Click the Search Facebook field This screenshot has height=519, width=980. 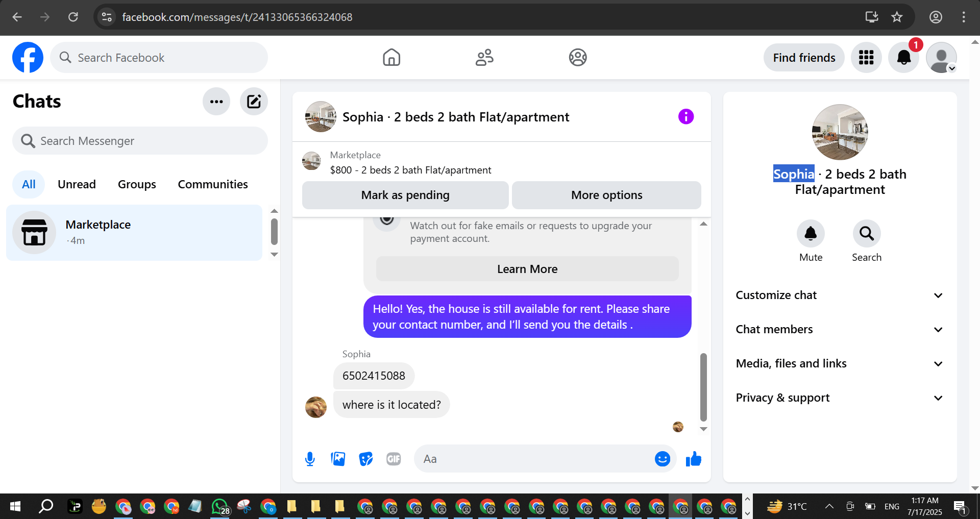(159, 58)
